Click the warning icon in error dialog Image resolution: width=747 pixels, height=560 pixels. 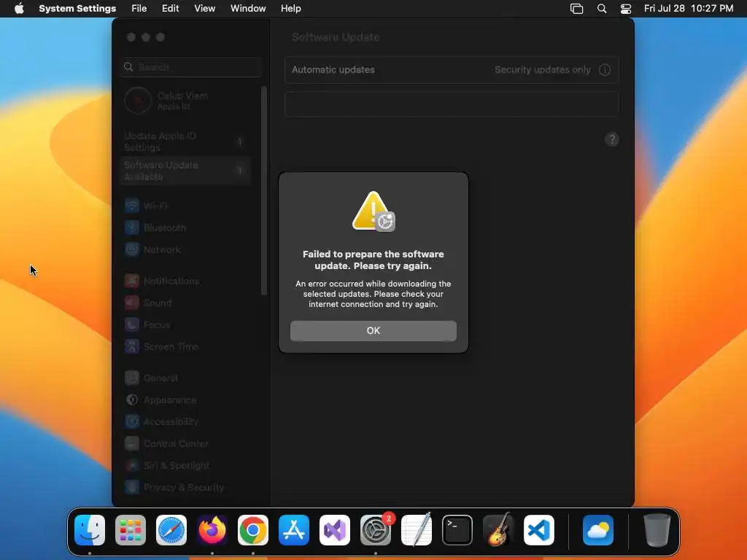(x=373, y=211)
